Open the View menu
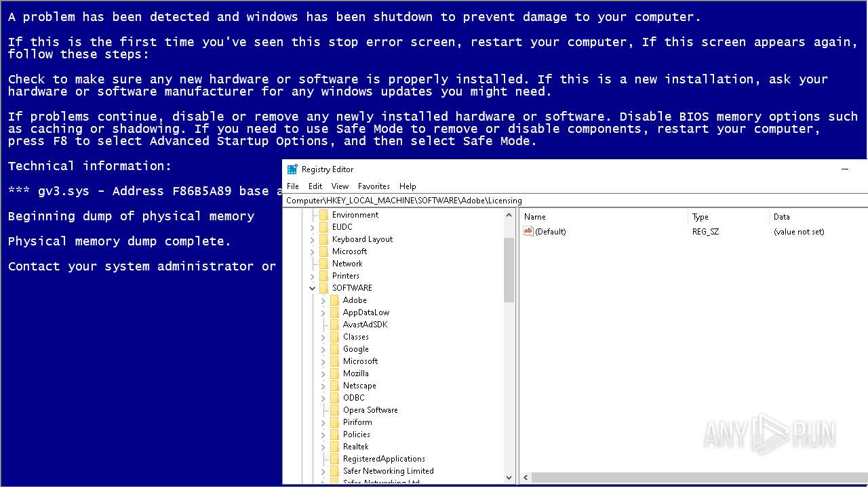Viewport: 868px width, 488px height. click(340, 186)
